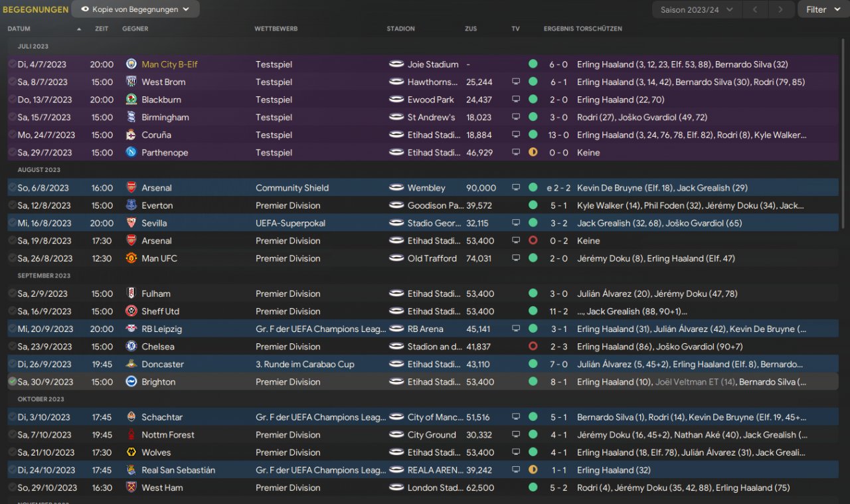Viewport: 850px width, 504px height.
Task: Open UEFA-Superpokal competition link
Action: (x=291, y=223)
